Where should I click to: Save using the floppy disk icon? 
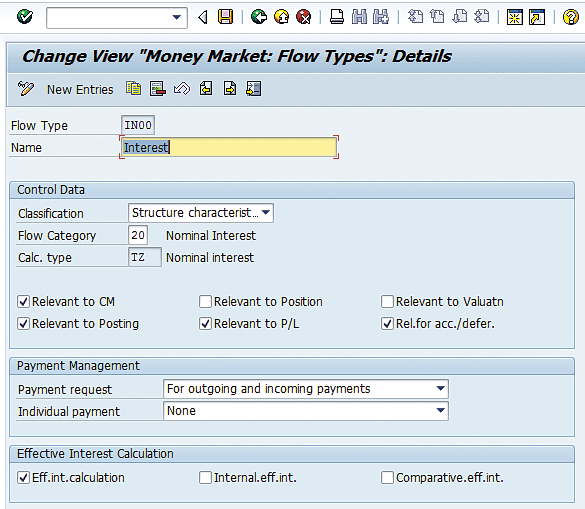(225, 17)
